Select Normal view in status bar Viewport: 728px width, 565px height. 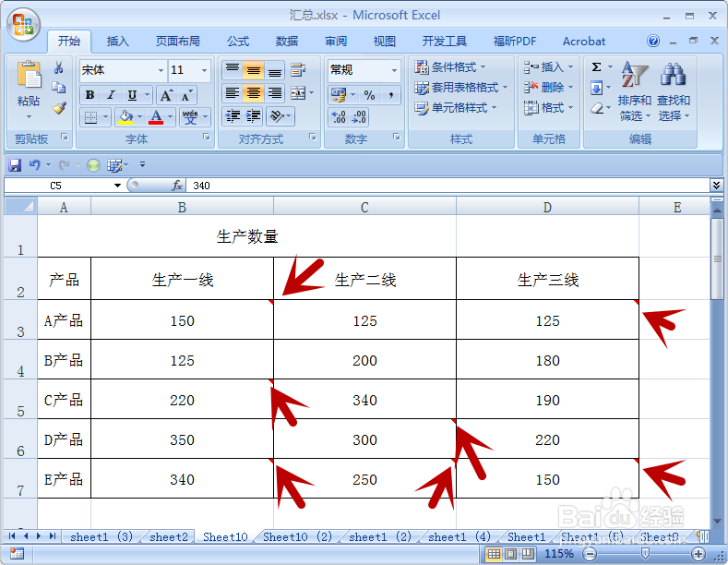click(x=494, y=554)
